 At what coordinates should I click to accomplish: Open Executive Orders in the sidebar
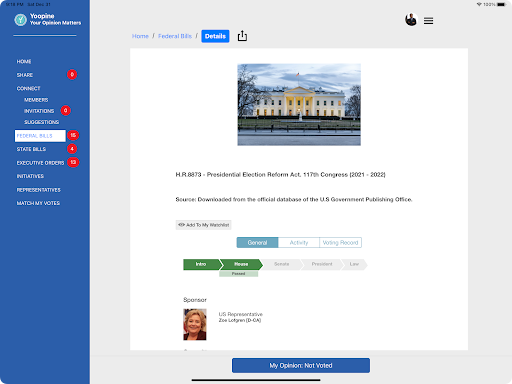40,163
